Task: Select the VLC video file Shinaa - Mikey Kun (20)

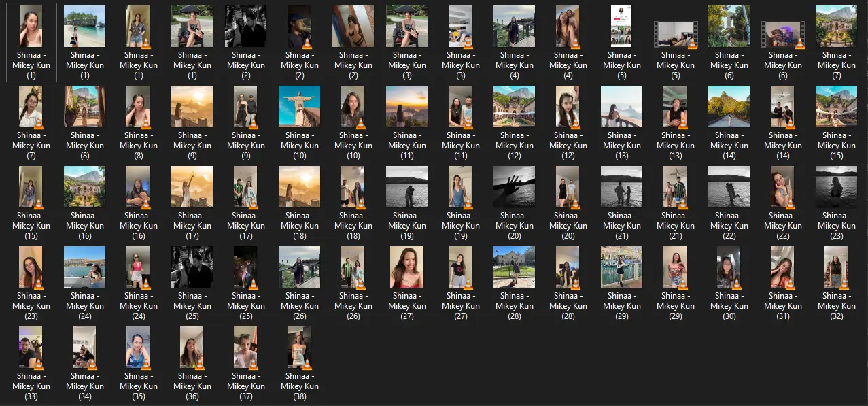Action: (x=568, y=187)
